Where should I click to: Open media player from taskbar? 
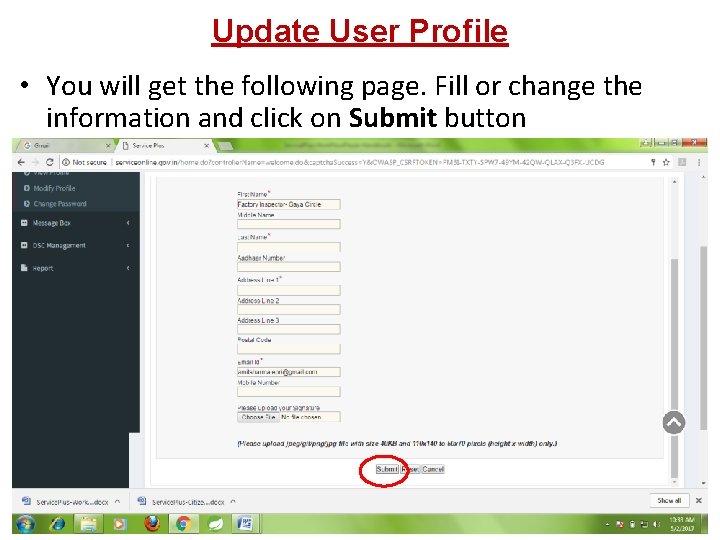click(120, 523)
